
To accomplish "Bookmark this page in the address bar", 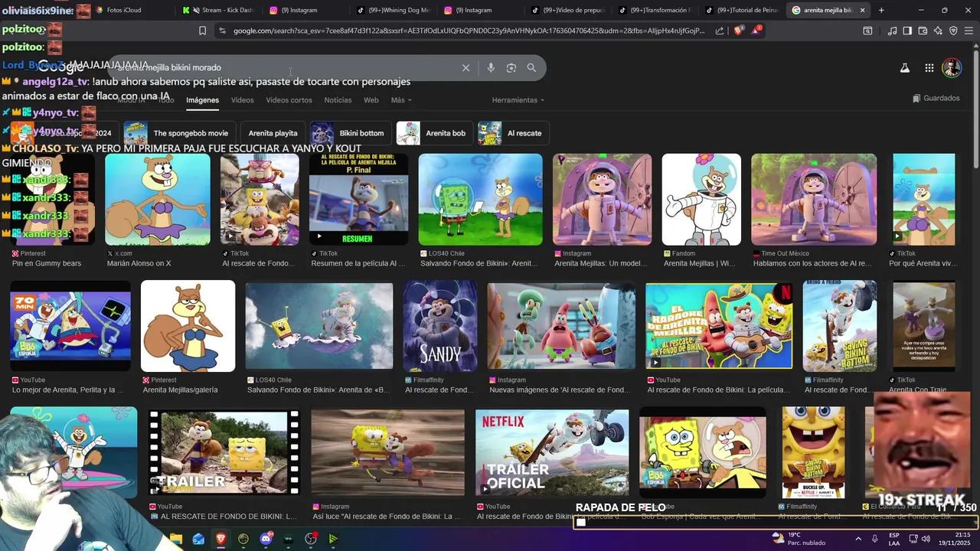I will (x=202, y=31).
